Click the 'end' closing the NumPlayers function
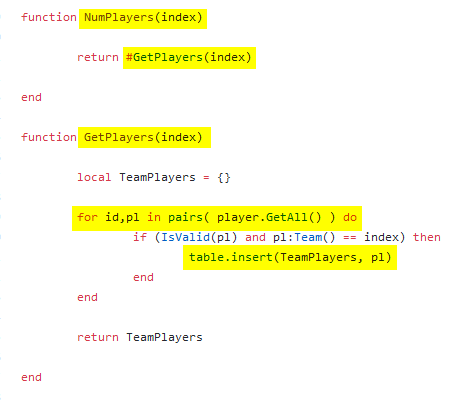 tap(31, 97)
